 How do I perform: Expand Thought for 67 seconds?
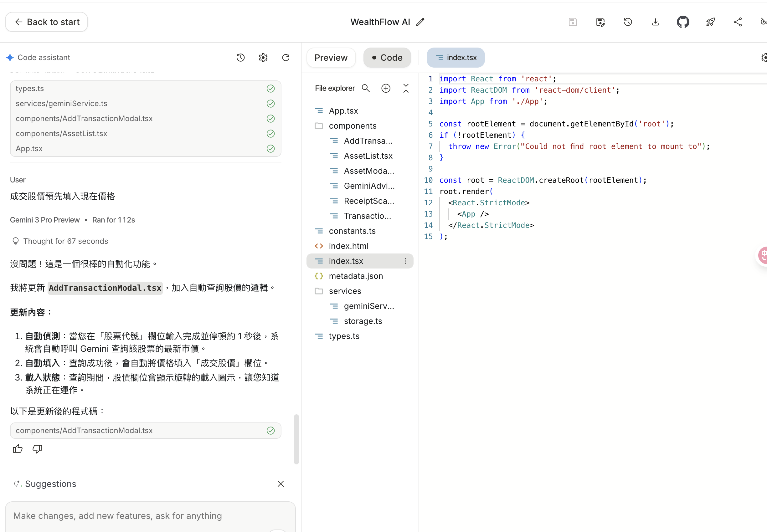(65, 241)
